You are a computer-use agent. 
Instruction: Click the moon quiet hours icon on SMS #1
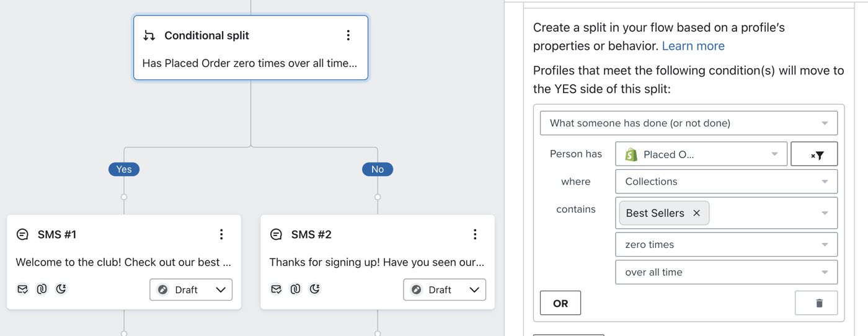click(x=61, y=289)
